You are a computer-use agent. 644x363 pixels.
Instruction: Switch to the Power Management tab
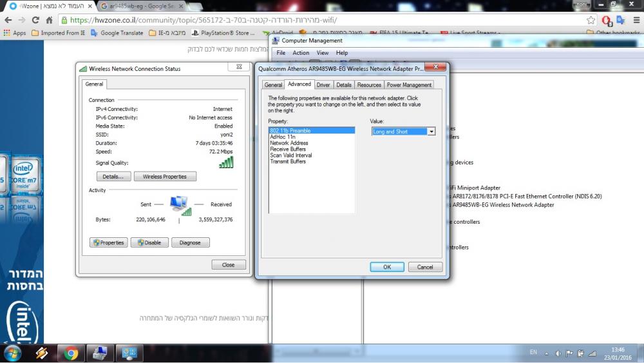(x=409, y=84)
